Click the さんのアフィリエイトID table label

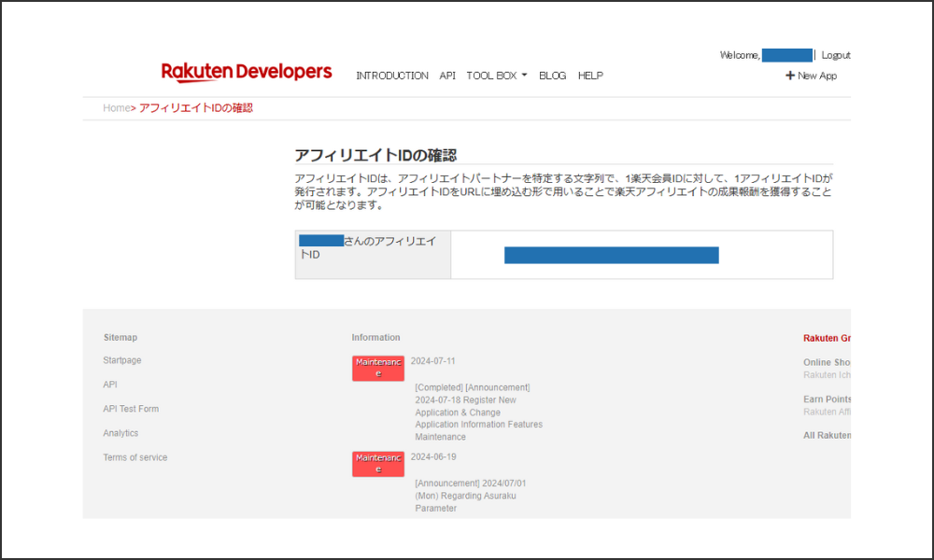(x=373, y=255)
